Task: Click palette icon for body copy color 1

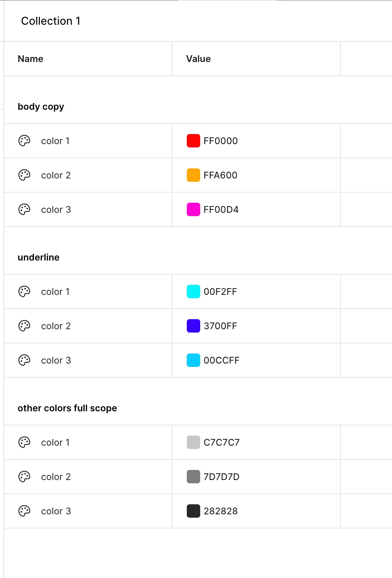Action: click(x=24, y=141)
